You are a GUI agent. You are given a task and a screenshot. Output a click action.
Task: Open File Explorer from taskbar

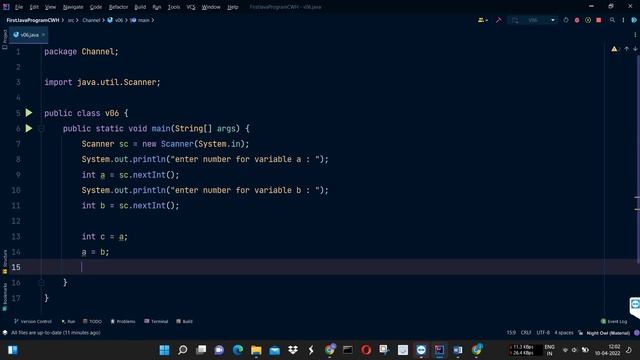[x=256, y=350]
